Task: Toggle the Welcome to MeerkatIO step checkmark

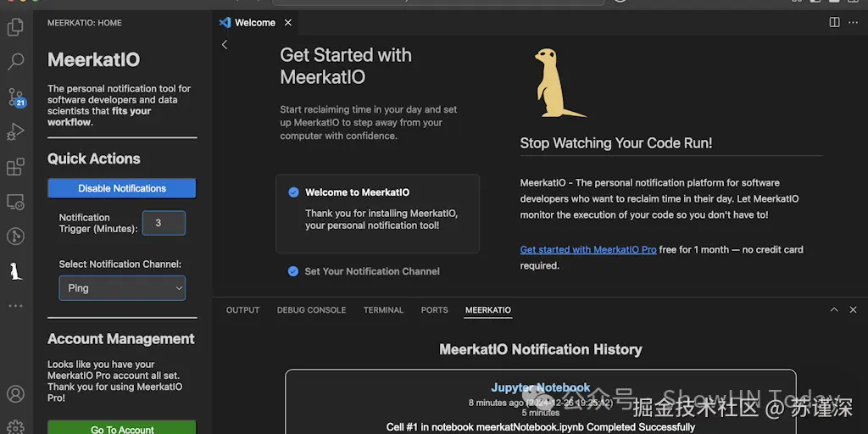Action: click(x=293, y=192)
